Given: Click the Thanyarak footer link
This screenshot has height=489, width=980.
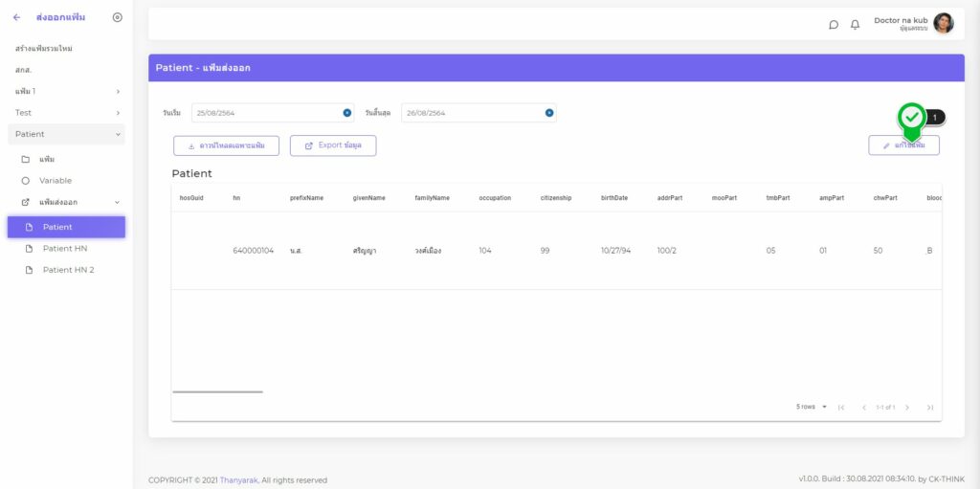Looking at the screenshot, I should coord(238,480).
